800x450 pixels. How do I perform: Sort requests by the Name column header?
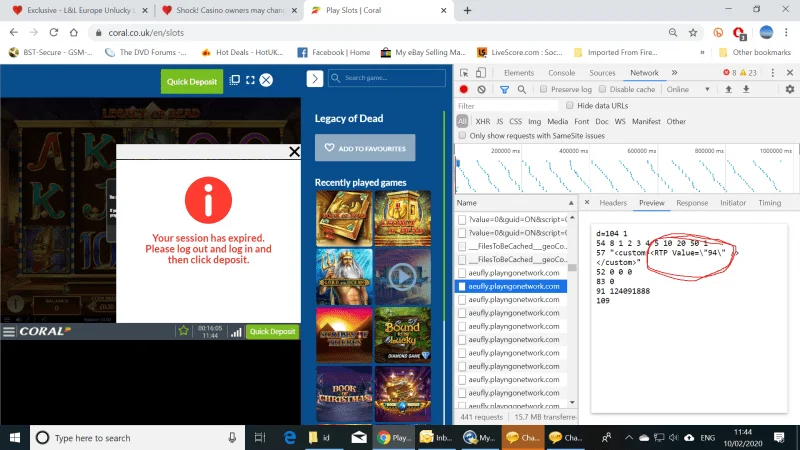point(515,203)
